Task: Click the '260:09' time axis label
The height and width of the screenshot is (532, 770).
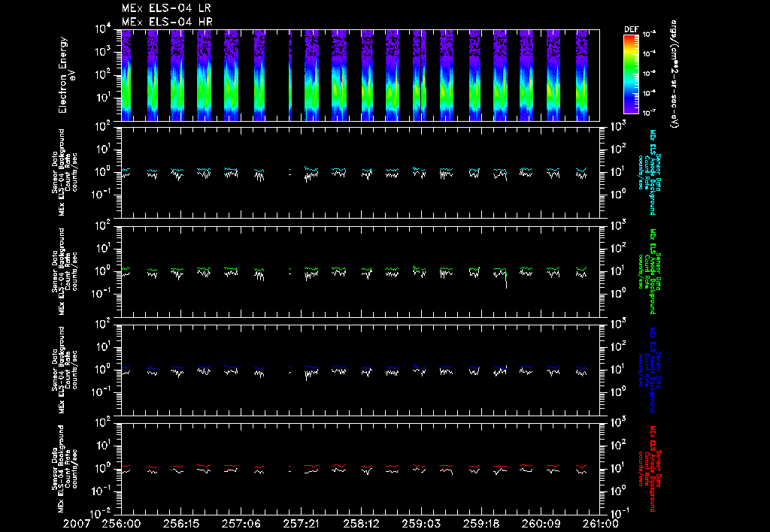Action: (540, 524)
